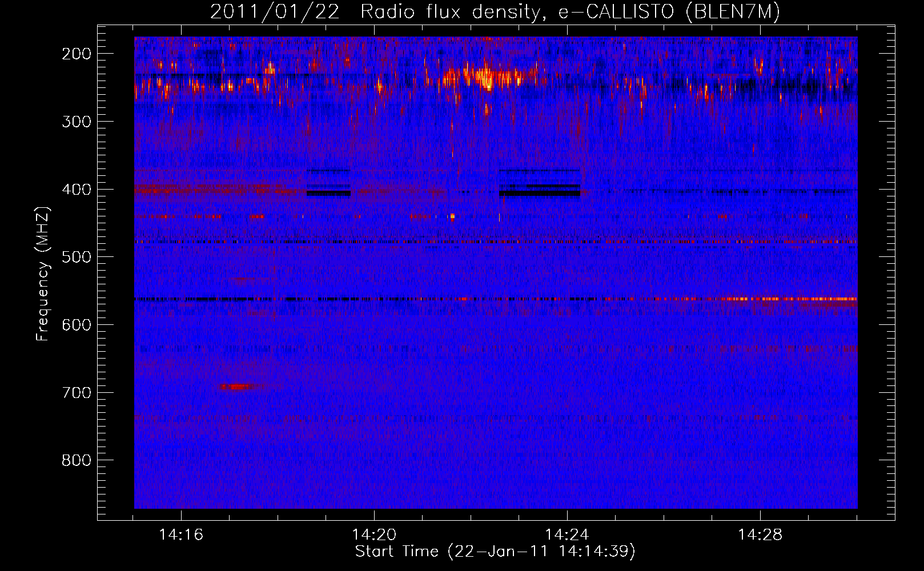
Task: Click the 400 frequency tick label
Action: pyautogui.click(x=76, y=190)
